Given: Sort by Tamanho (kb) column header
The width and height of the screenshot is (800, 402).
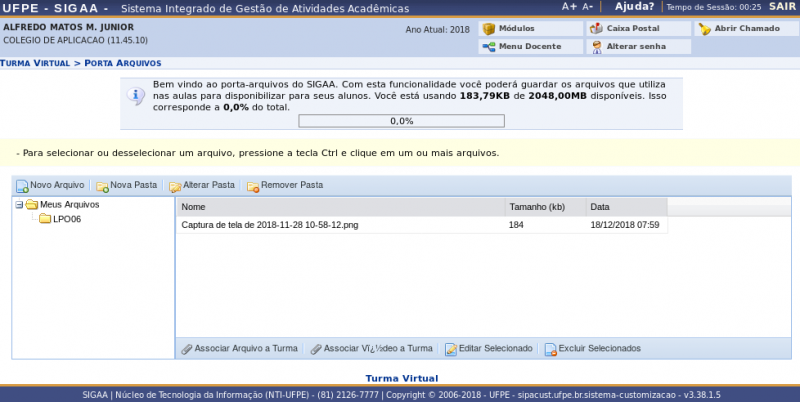Looking at the screenshot, I should click(x=545, y=207).
